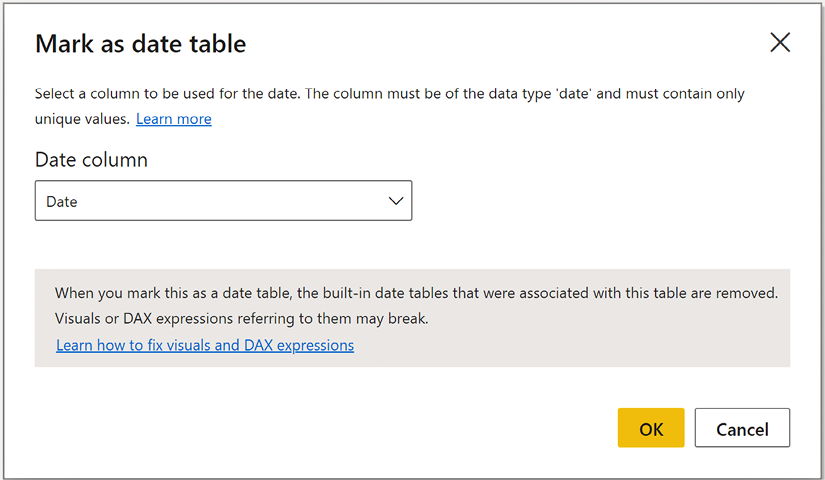Click the Cancel button
This screenshot has width=825, height=480.
click(742, 428)
